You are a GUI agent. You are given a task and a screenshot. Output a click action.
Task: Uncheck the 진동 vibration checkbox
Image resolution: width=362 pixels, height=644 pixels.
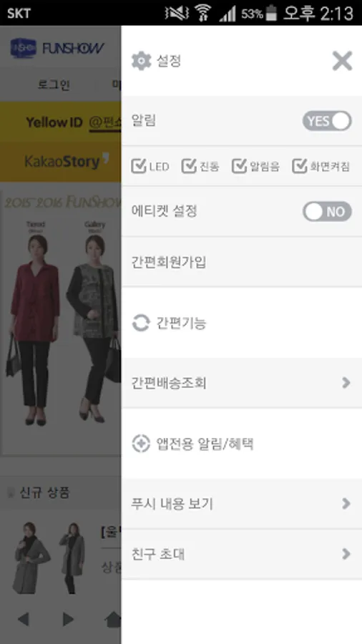click(x=189, y=166)
